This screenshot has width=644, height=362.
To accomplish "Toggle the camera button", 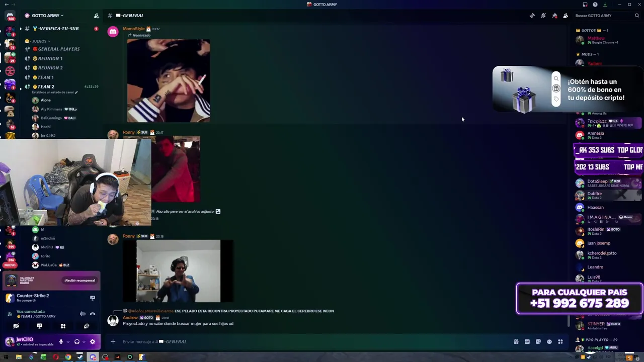I will point(16,326).
